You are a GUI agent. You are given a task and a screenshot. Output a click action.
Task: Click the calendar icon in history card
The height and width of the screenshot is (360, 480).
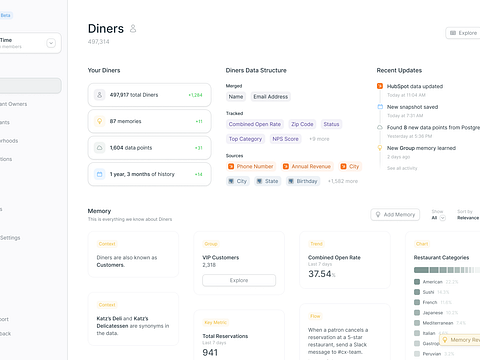click(99, 174)
